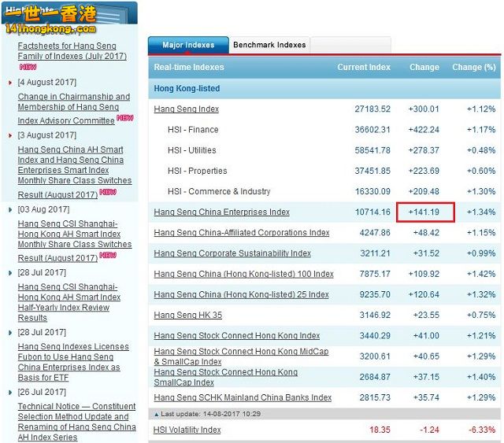This screenshot has width=504, height=443.
Task: Select HSI - Finance current index 36602.31
Action: [372, 130]
